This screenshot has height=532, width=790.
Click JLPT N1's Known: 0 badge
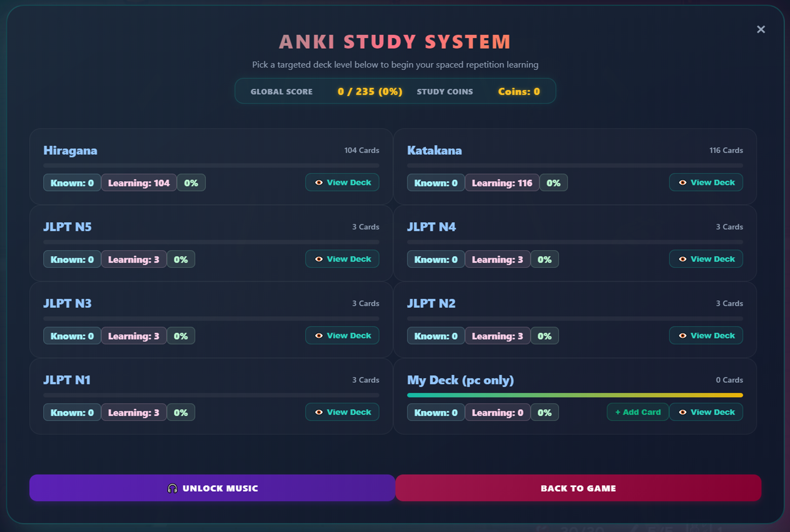coord(72,412)
